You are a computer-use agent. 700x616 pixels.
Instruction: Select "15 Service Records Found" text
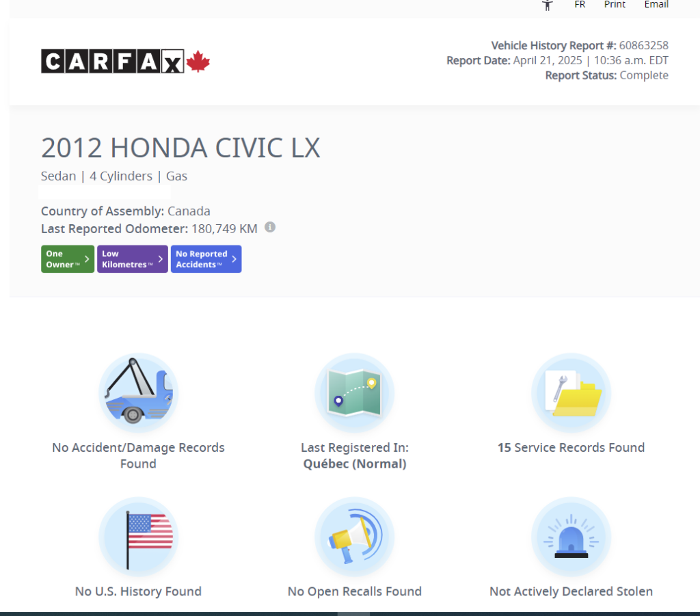[571, 447]
